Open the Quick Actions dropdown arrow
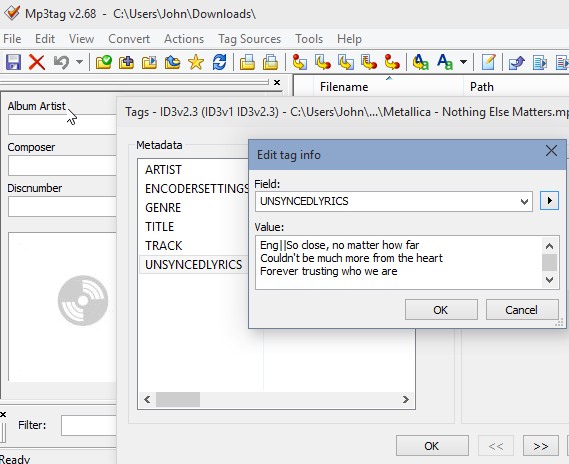This screenshot has width=569, height=464. click(463, 62)
